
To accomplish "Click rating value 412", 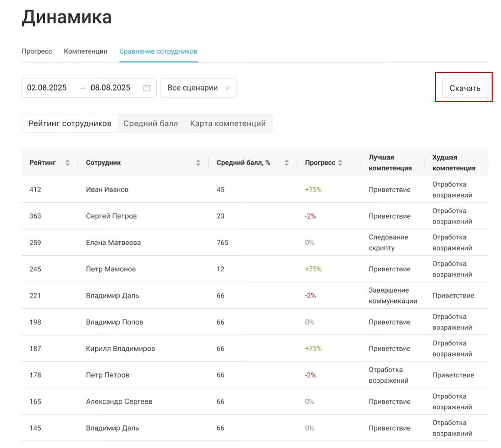I will (x=35, y=190).
